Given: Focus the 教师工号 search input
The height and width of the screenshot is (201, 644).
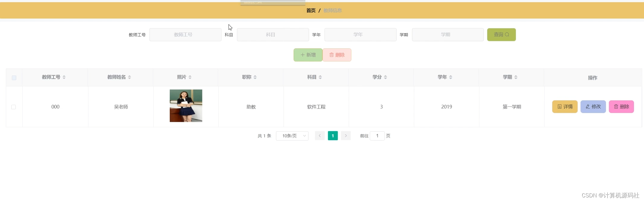Looking at the screenshot, I should click(x=185, y=35).
